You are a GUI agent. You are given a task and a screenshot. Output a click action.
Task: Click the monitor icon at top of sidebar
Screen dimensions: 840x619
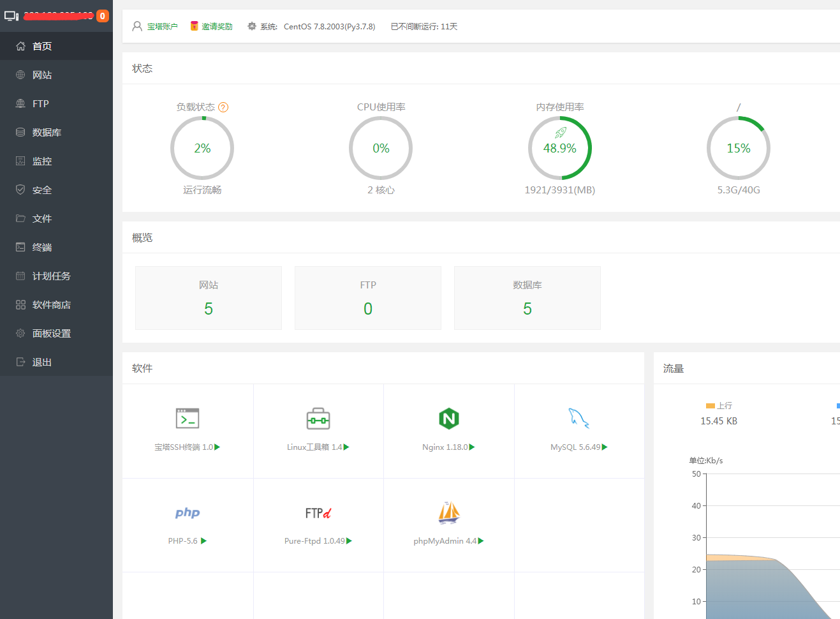click(11, 16)
